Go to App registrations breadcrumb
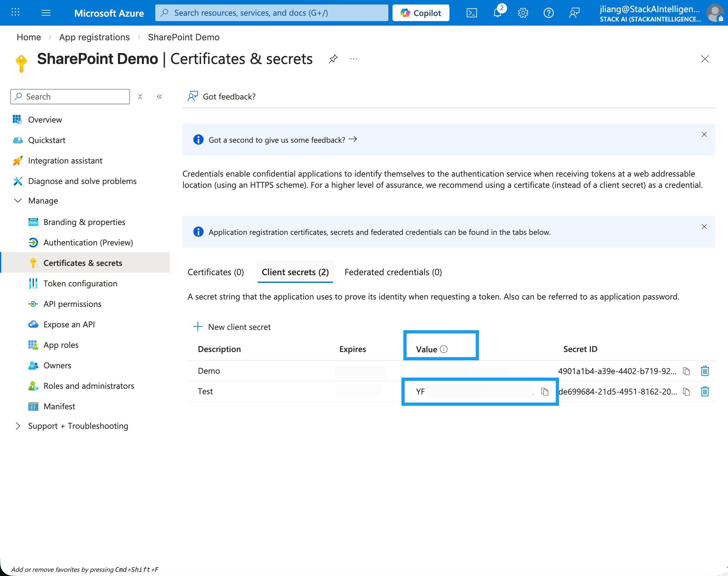 (94, 37)
